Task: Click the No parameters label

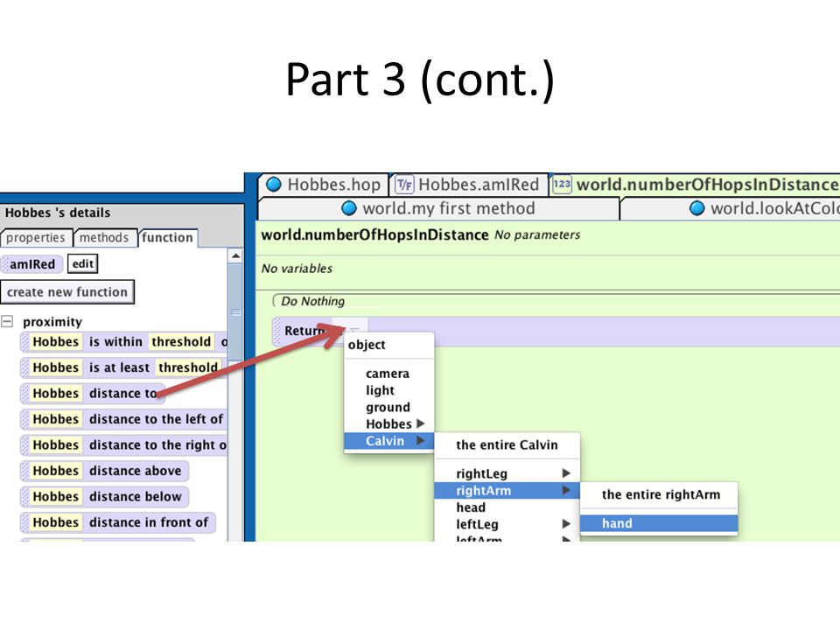Action: click(537, 234)
